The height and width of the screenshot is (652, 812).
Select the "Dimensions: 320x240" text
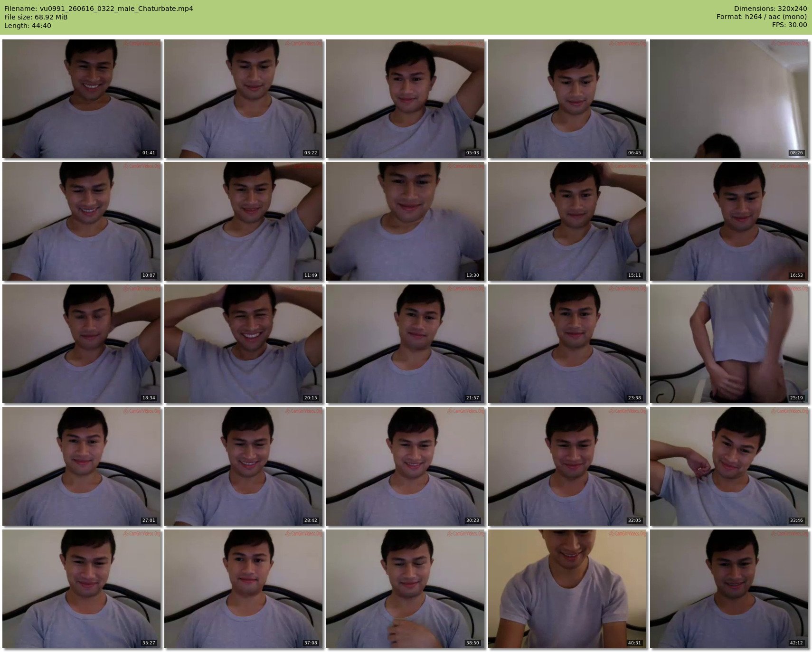770,9
